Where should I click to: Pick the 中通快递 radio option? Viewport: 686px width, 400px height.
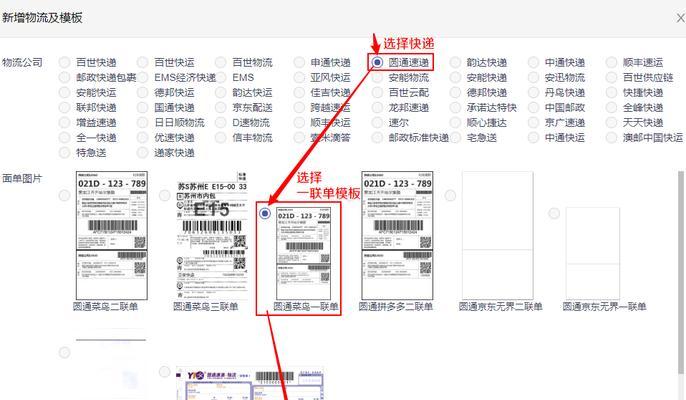[533, 63]
